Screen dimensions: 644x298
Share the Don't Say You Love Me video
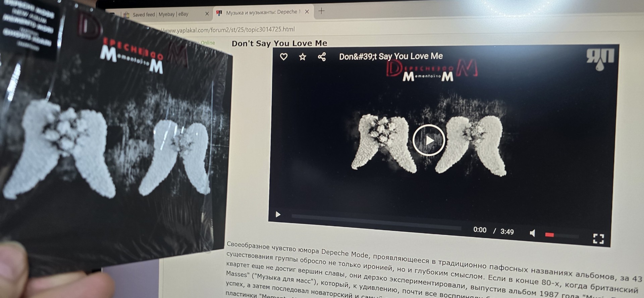322,57
